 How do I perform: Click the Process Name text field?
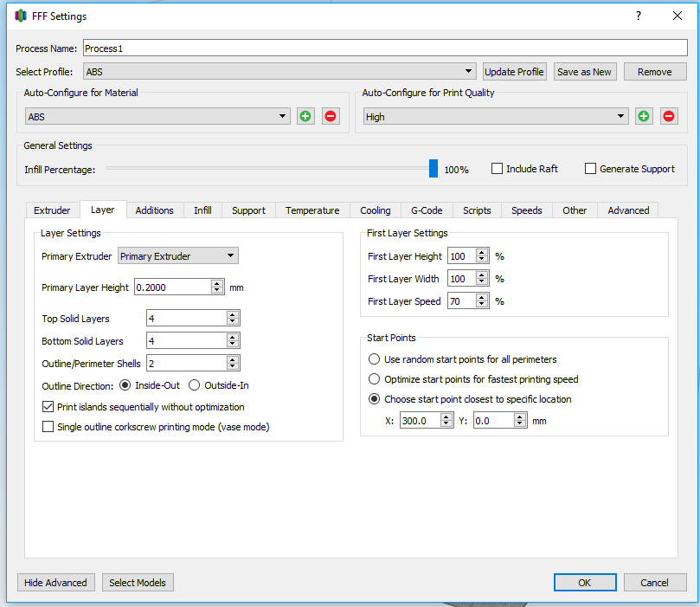385,48
